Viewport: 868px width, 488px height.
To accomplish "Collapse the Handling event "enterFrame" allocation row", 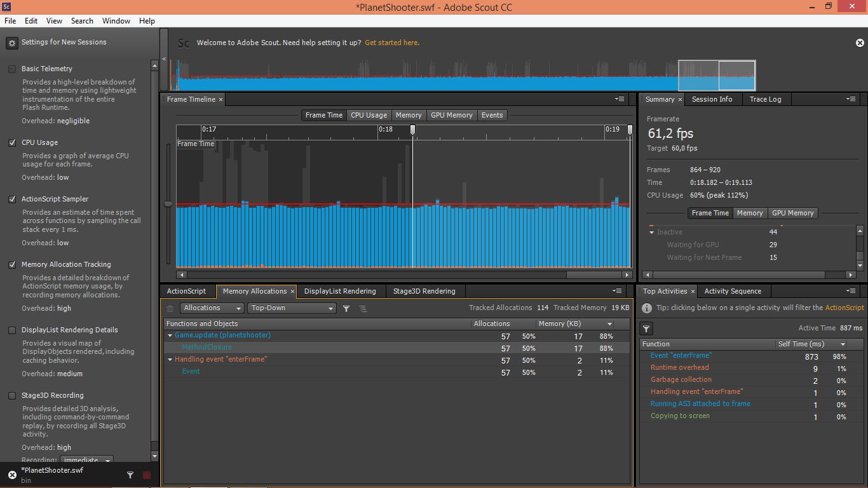I will 170,360.
